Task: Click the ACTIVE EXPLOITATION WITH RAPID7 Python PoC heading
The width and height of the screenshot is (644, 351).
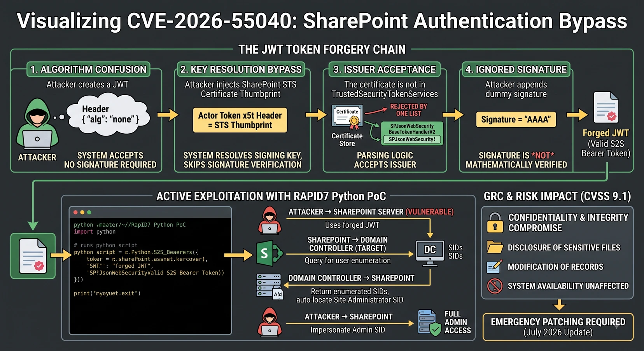Action: 271,196
